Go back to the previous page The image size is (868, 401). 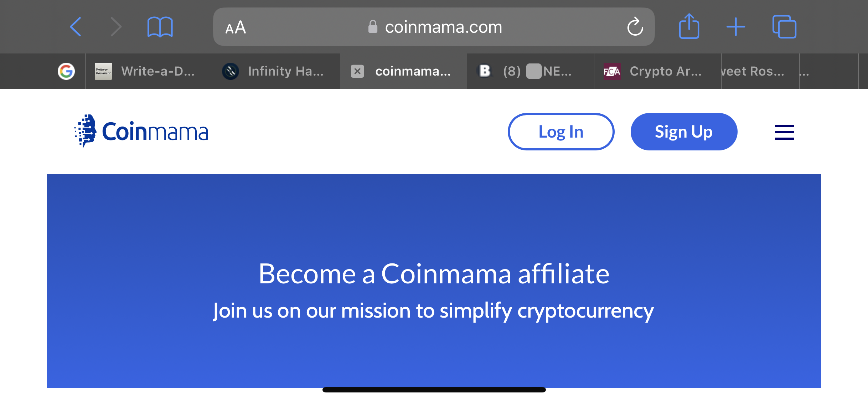[76, 27]
